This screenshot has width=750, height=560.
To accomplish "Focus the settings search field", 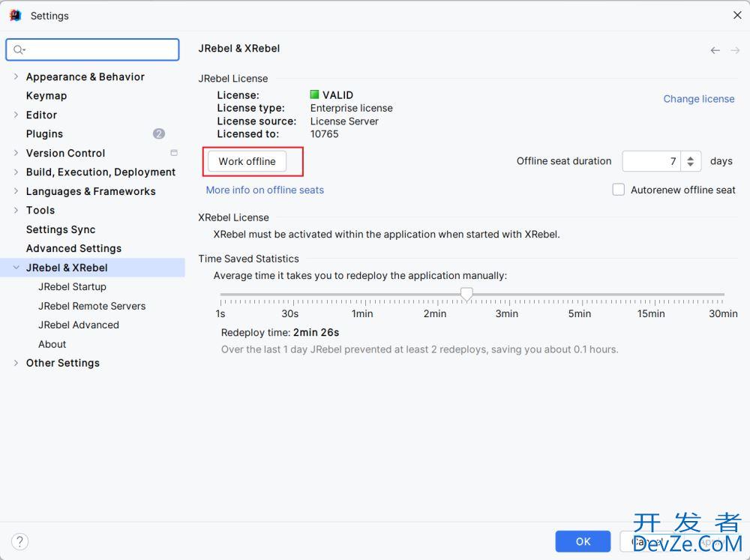I will pyautogui.click(x=92, y=49).
